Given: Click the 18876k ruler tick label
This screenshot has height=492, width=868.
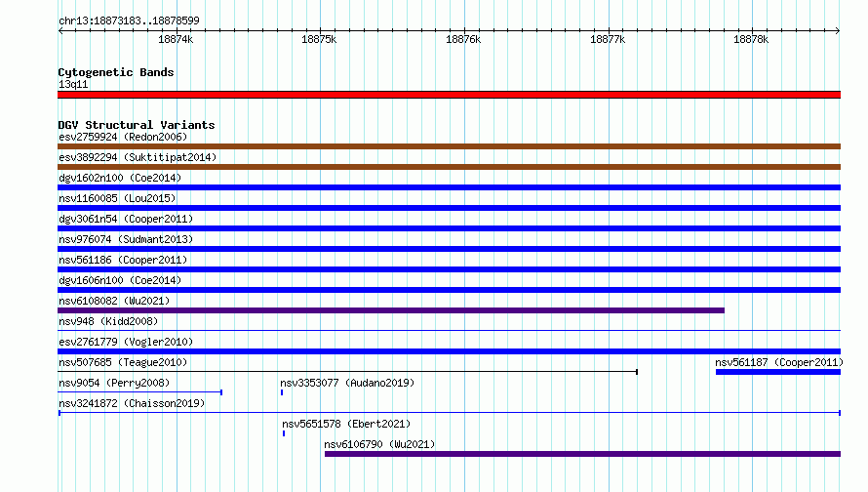Looking at the screenshot, I should (x=463, y=39).
